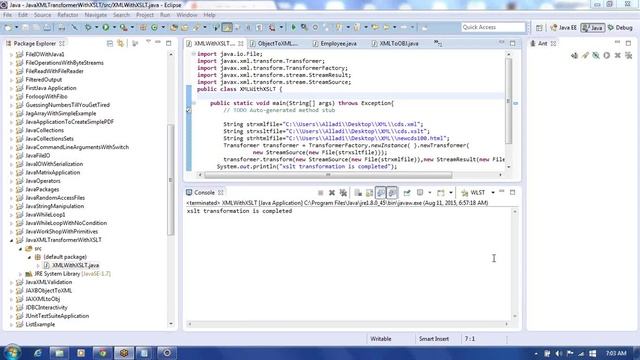Click the New Java Class icon
Image resolution: width=640 pixels, height=360 pixels.
click(154, 28)
